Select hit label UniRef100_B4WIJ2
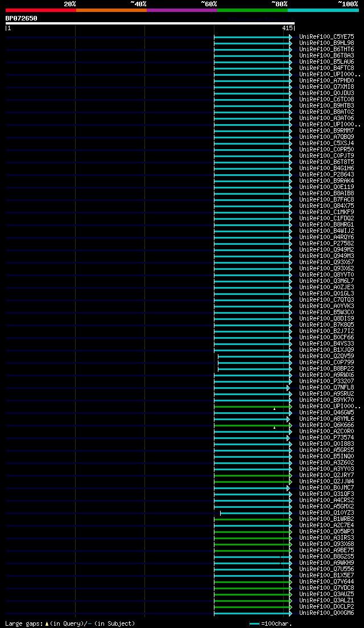 point(326,231)
